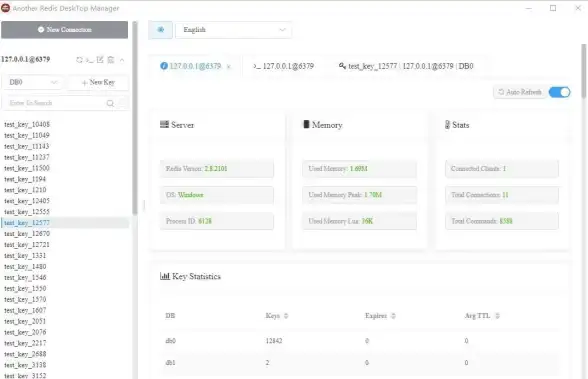588x379 pixels.
Task: Select connection name 127.0.0.1@6379 in sidebar
Action: [26, 59]
